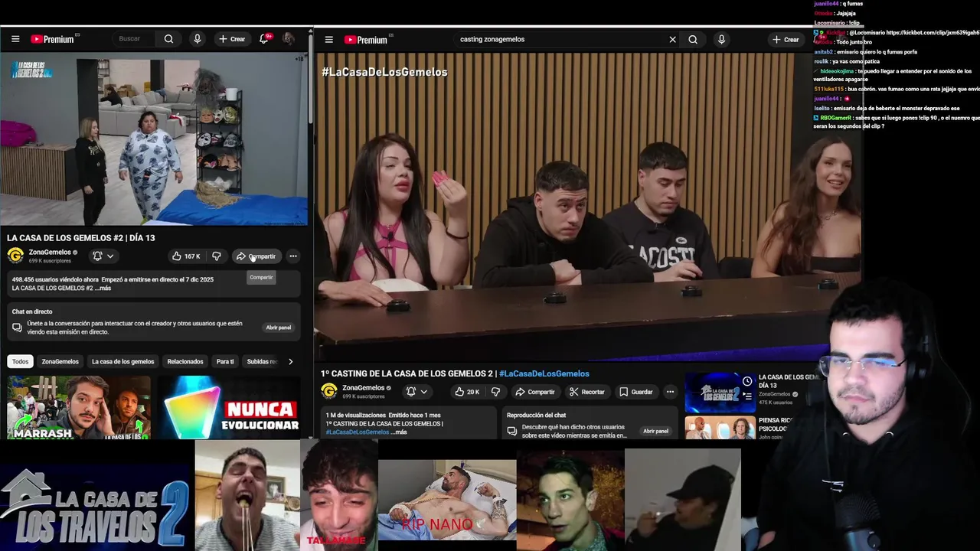This screenshot has height=551, width=980.
Task: Add sidebar DÍA 13 video to queue
Action: [x=747, y=398]
